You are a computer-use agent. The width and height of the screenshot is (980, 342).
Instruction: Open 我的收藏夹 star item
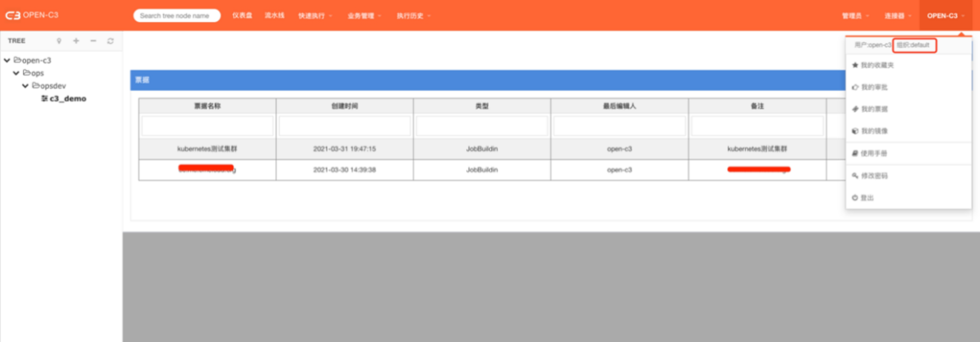877,65
